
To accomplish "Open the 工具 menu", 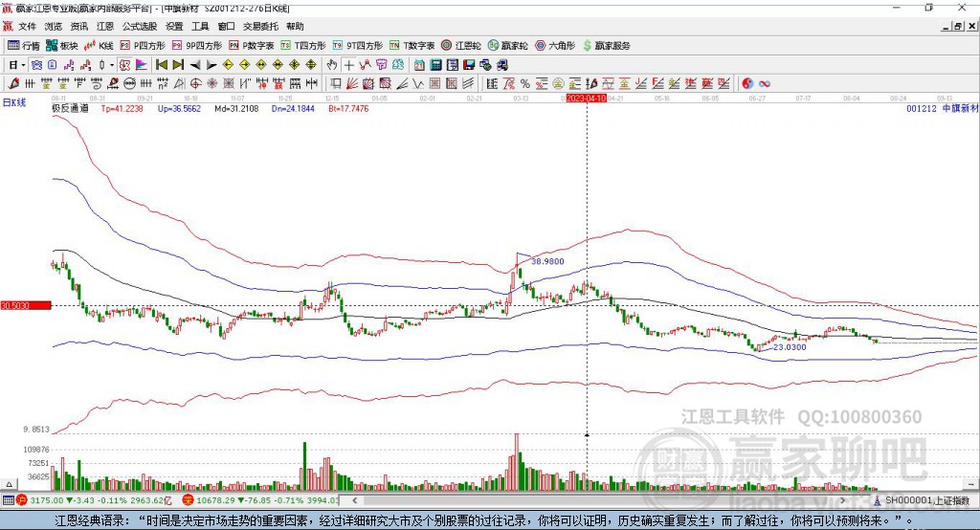I will pyautogui.click(x=200, y=26).
